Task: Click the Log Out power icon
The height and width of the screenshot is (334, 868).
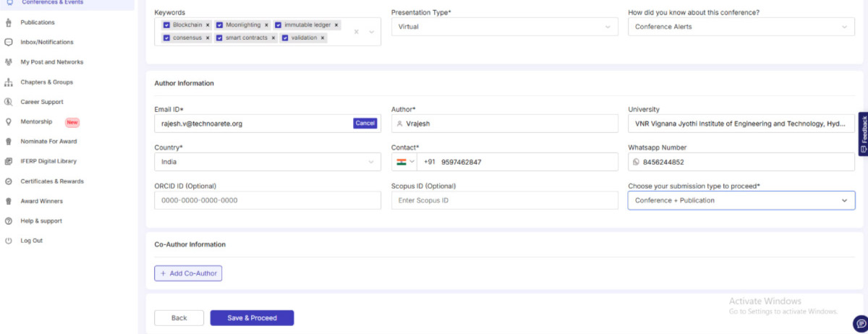Action: click(9, 241)
